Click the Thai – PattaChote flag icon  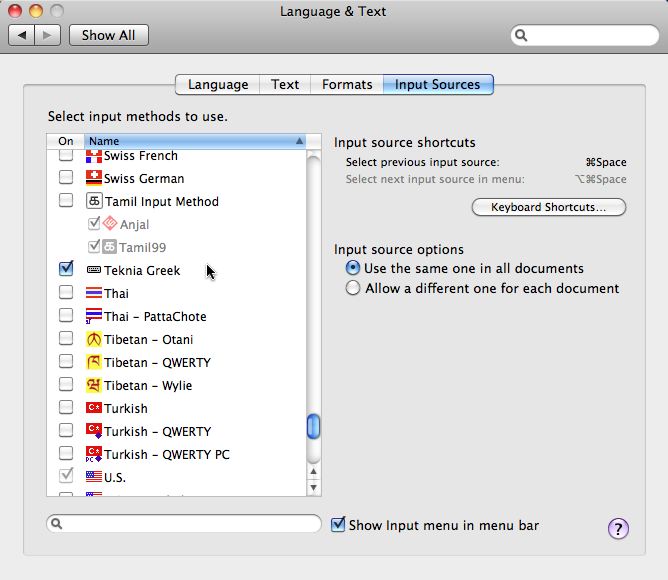[94, 316]
